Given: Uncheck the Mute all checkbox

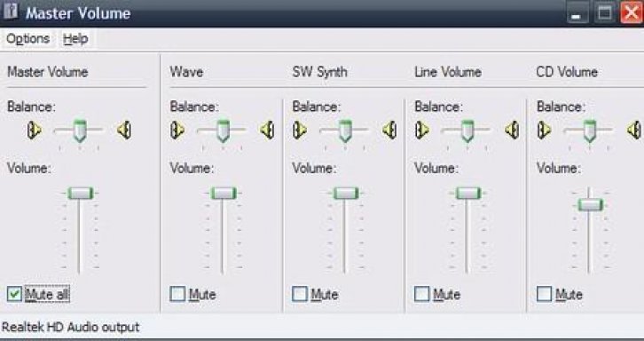Looking at the screenshot, I should tap(14, 294).
